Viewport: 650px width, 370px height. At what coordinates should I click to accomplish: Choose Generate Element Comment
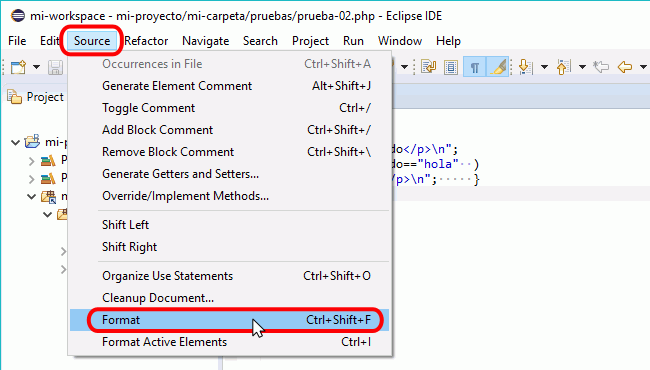click(x=229, y=86)
